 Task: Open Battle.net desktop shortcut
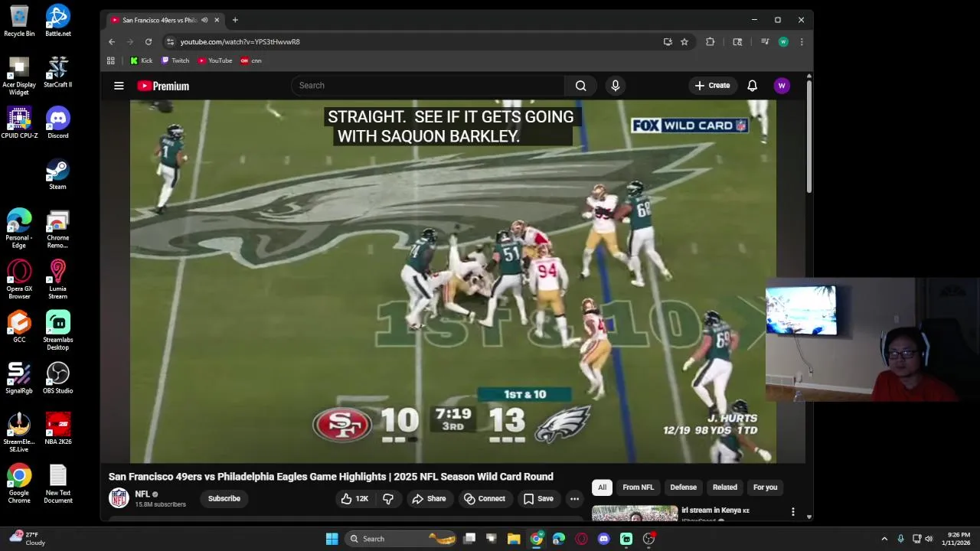(x=57, y=21)
